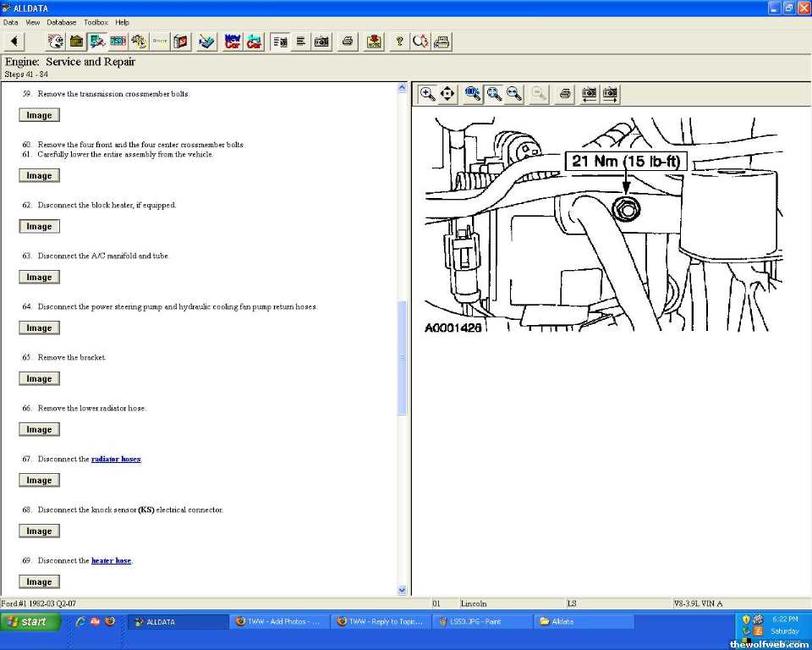The width and height of the screenshot is (812, 650).
Task: Click the question mark help icon
Action: (400, 41)
